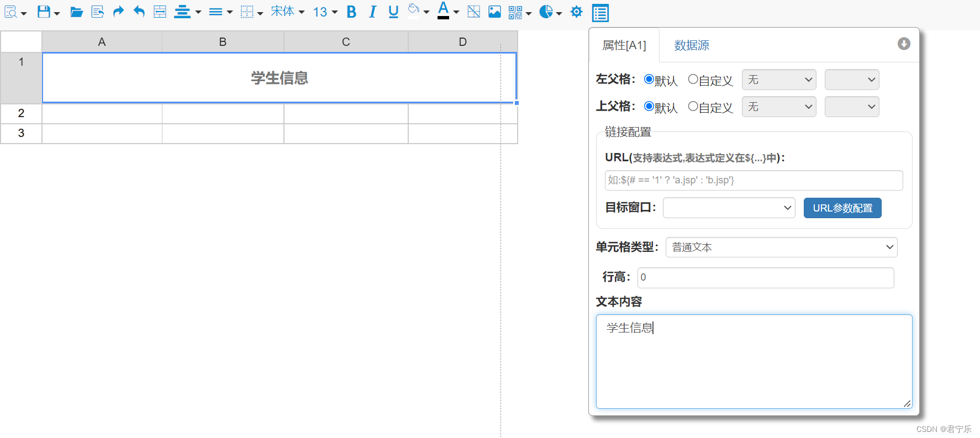Click the merged cell 学生信息
Screen dimensions: 980x438
pos(280,78)
